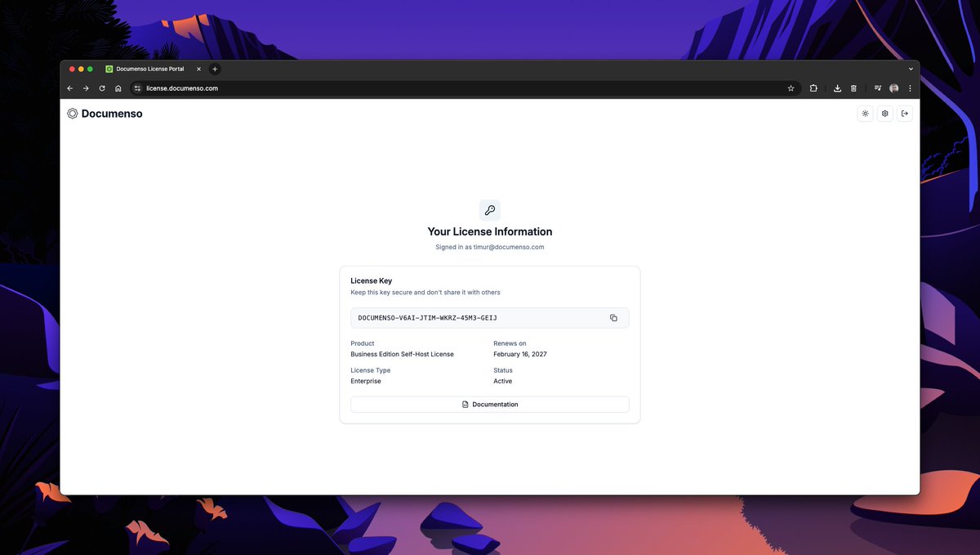Expand the tab search chevron
The image size is (980, 555).
tap(911, 69)
